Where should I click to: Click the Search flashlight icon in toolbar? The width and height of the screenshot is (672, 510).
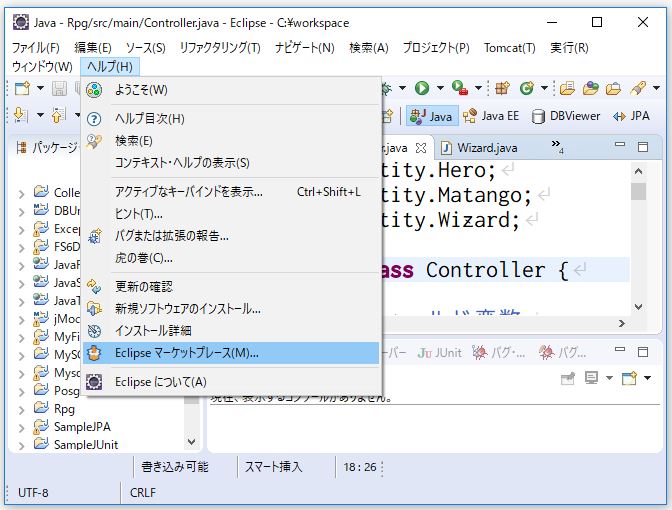click(638, 88)
